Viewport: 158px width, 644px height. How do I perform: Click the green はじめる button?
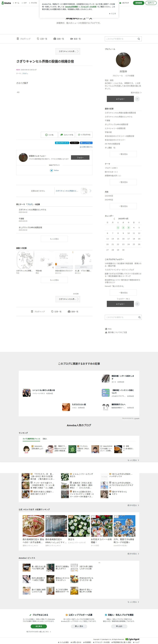39,626
